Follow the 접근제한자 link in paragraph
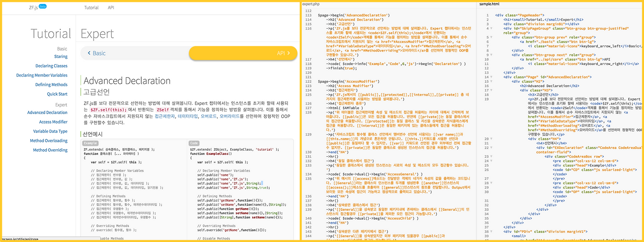The width and height of the screenshot is (644, 242). tap(165, 115)
